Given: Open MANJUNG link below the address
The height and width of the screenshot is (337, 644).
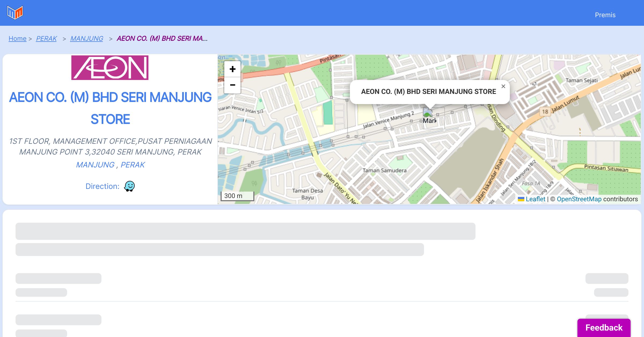Looking at the screenshot, I should [95, 165].
